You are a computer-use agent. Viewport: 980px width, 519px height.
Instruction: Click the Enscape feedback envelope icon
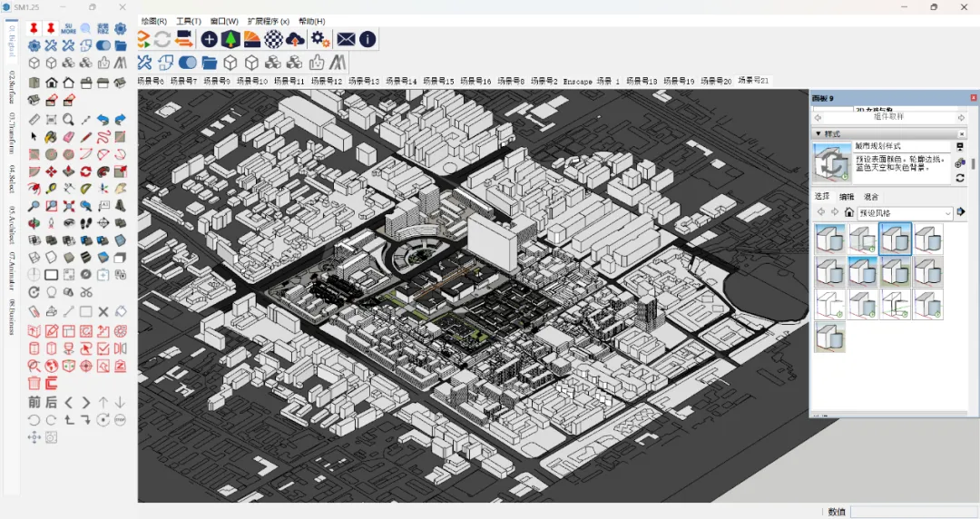pyautogui.click(x=346, y=39)
